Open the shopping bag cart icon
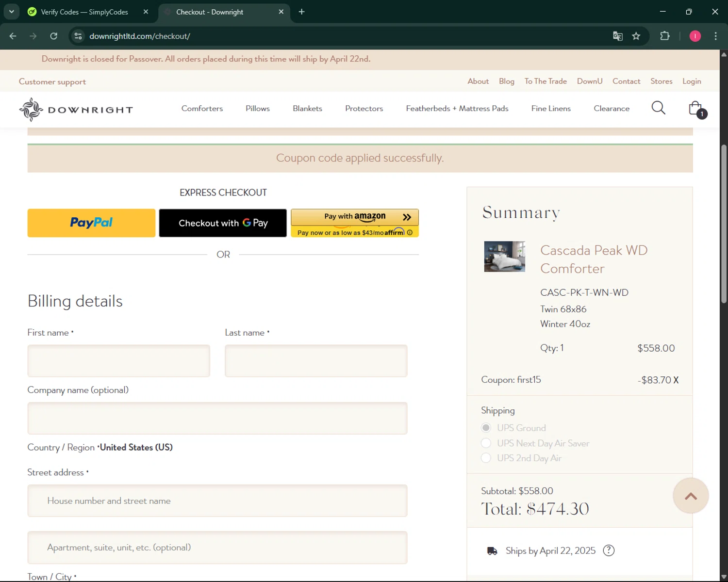 [x=697, y=109]
